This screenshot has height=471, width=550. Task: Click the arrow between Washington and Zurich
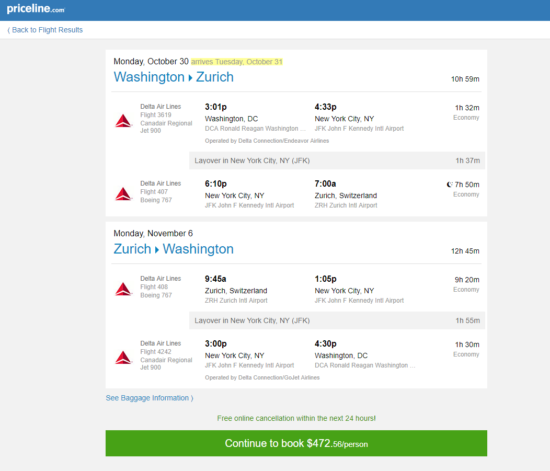point(190,78)
